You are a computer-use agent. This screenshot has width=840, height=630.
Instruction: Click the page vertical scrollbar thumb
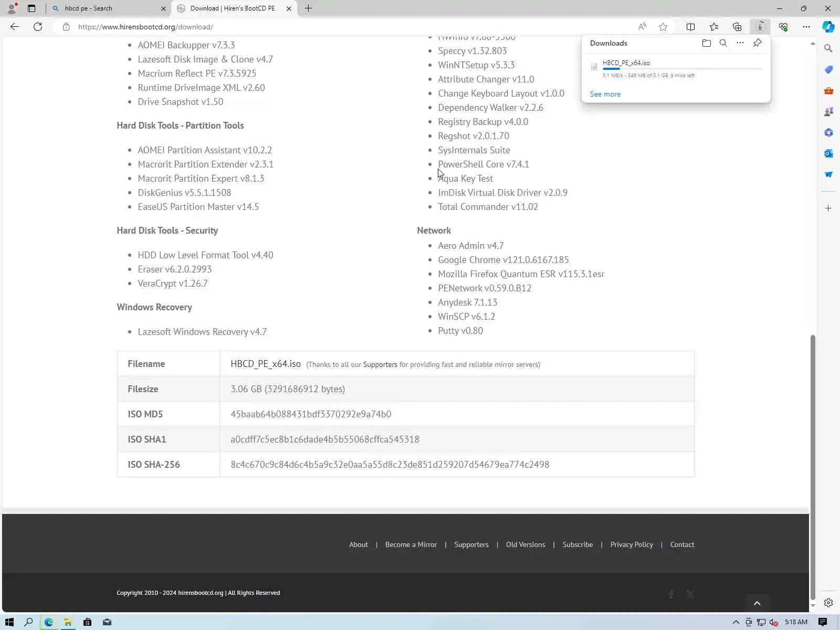point(813,467)
